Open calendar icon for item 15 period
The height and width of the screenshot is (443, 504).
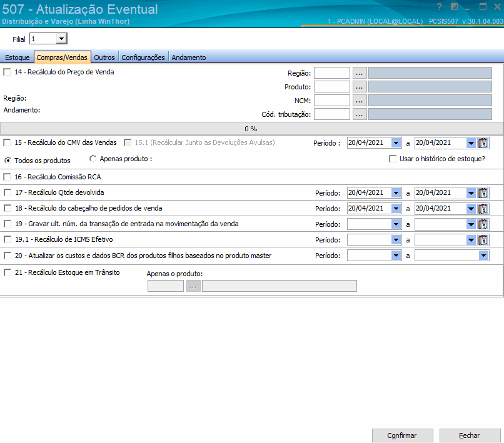tap(483, 143)
